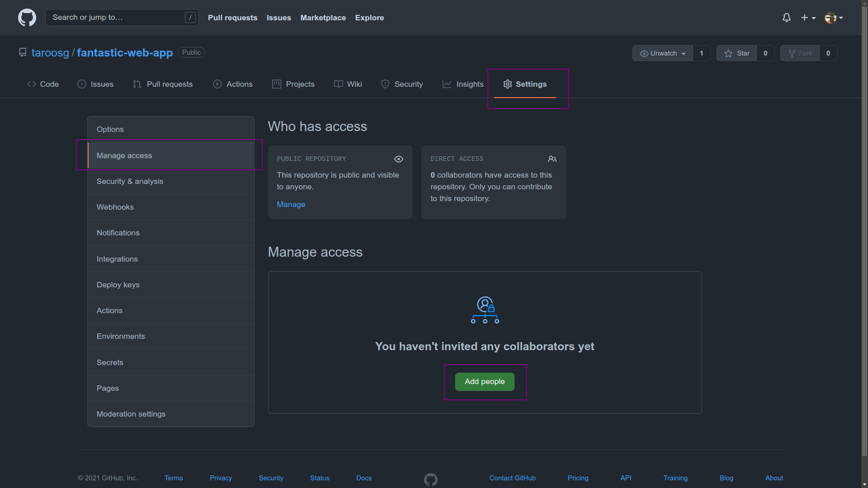Switch to the repository Pull requests tab
Image resolution: width=868 pixels, height=488 pixels.
tap(163, 84)
